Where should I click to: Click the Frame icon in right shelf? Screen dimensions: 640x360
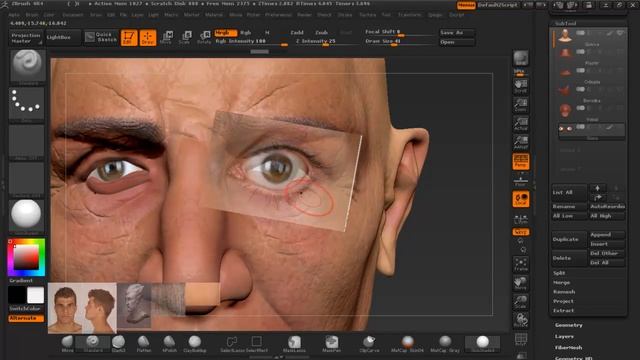coord(520,264)
